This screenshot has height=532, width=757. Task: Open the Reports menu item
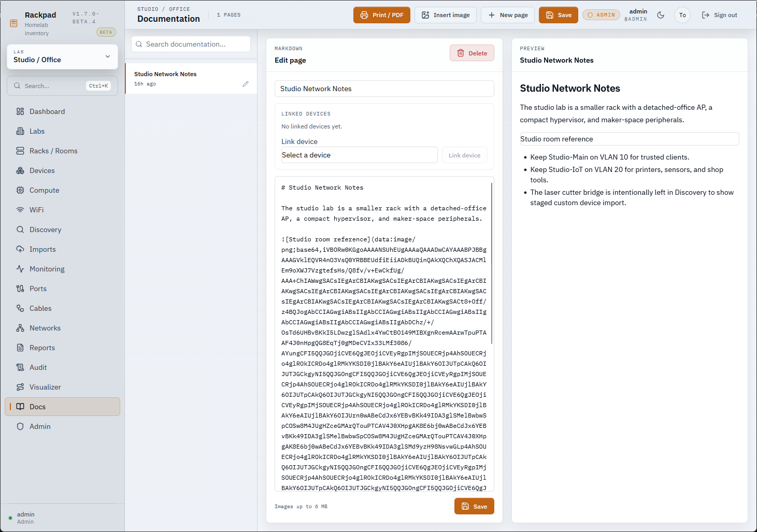pyautogui.click(x=62, y=348)
